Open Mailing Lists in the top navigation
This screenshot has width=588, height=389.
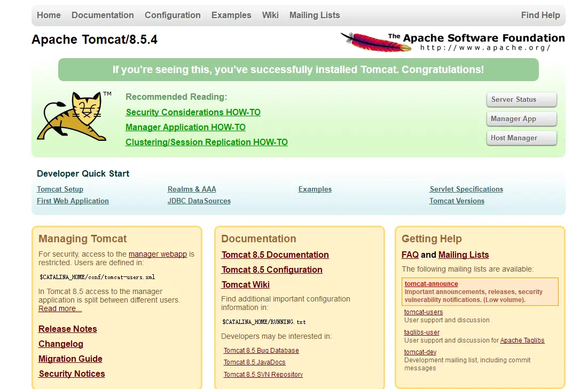(x=315, y=15)
